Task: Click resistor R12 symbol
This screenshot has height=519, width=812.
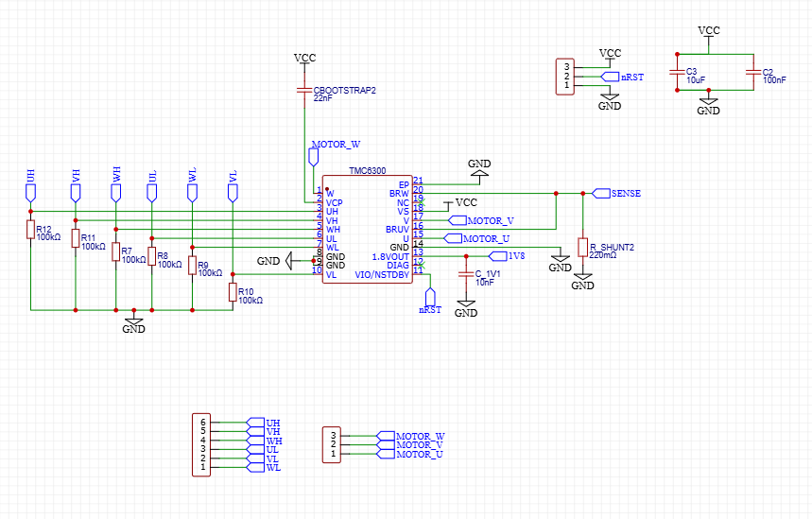Action: tap(30, 232)
